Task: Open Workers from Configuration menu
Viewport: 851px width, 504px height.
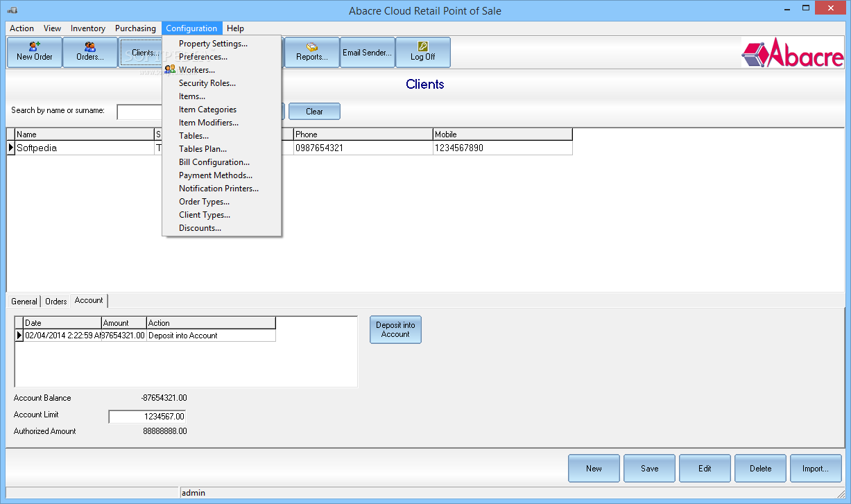Action: coord(222,70)
